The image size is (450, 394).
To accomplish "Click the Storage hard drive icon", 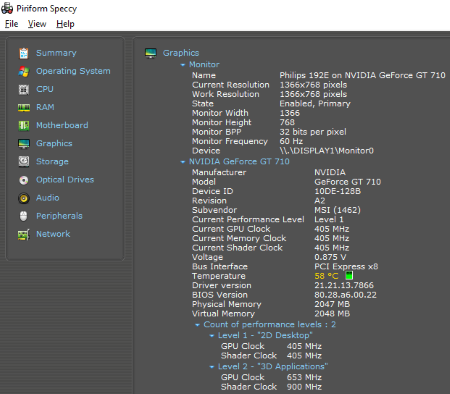I will tap(24, 162).
